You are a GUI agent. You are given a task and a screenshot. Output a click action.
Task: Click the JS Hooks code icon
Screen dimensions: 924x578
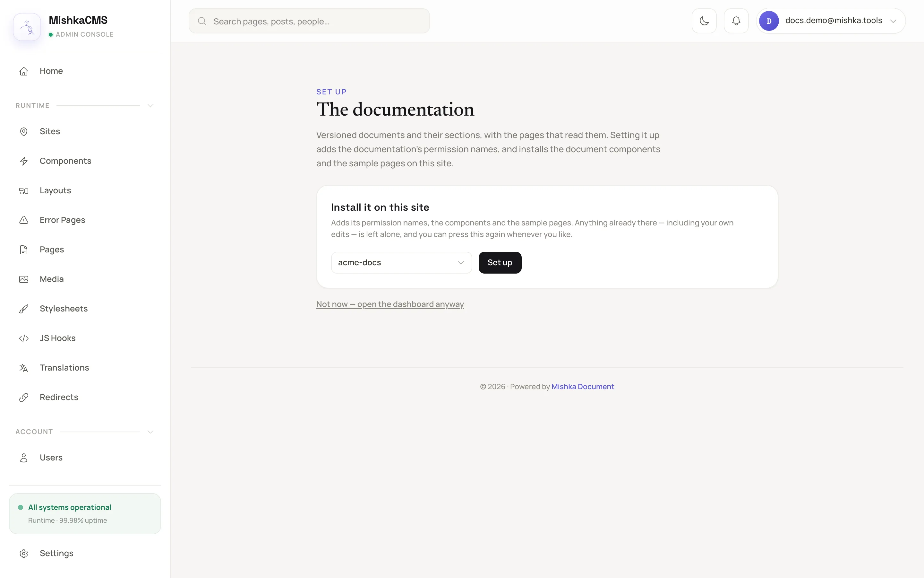tap(24, 338)
